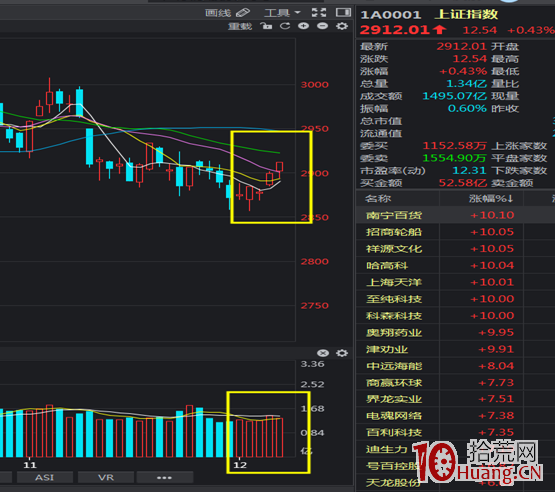Click the 成交额 value 1495.07亿
Screen dimensions: 555x492
455,96
